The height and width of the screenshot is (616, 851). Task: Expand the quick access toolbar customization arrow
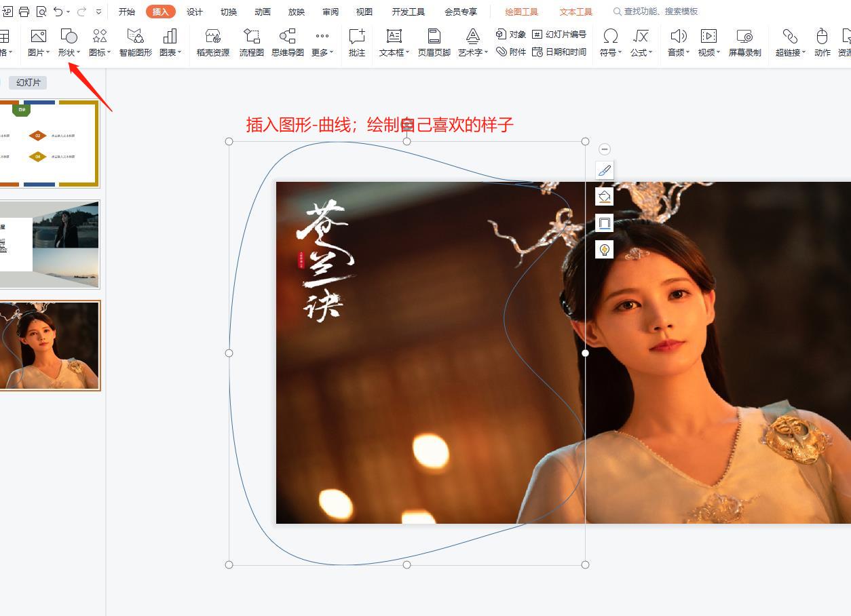[99, 12]
